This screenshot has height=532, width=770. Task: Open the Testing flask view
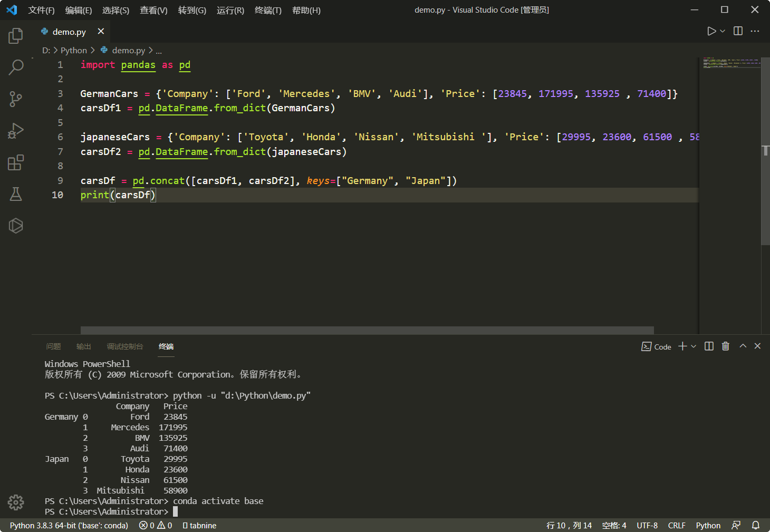[16, 194]
